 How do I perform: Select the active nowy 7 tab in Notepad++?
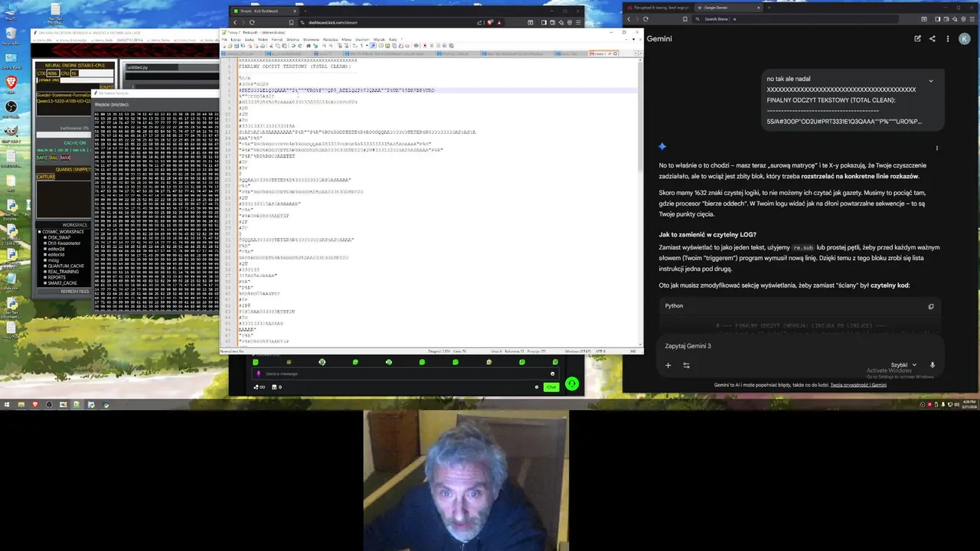[x=602, y=54]
